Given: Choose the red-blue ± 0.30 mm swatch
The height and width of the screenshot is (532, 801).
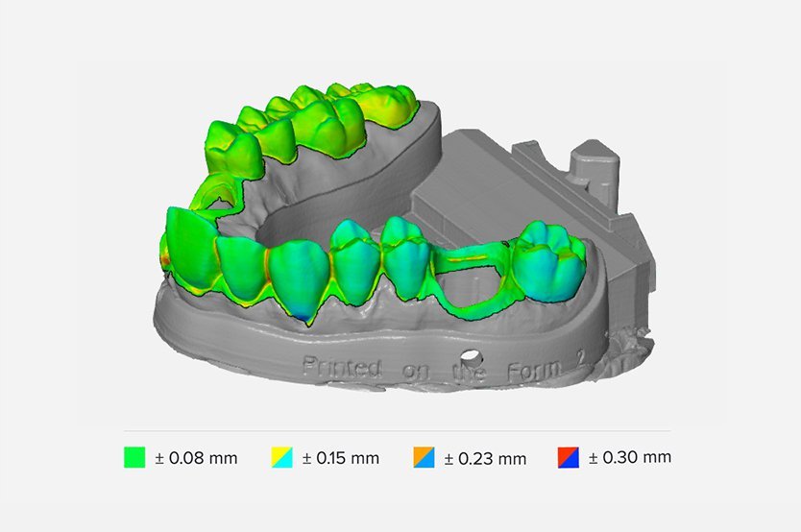Looking at the screenshot, I should tap(569, 457).
